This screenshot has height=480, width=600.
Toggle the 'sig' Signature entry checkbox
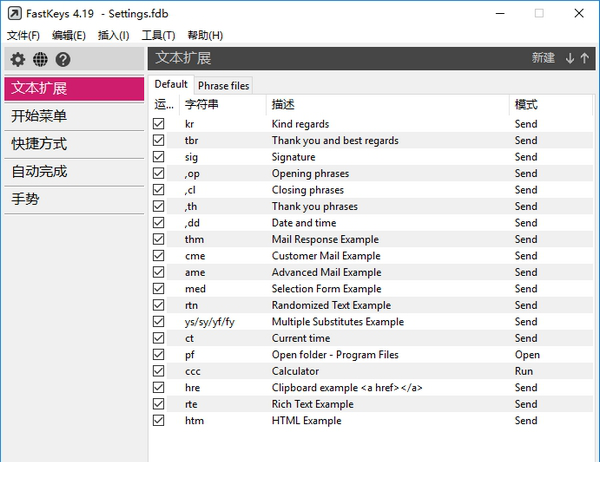[158, 157]
